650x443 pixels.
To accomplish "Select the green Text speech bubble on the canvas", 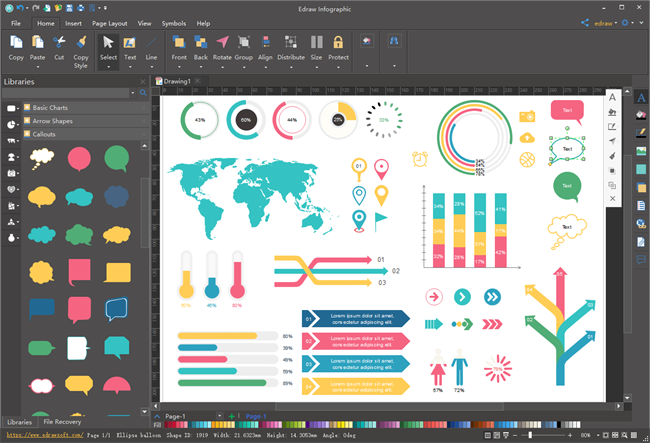I will click(567, 187).
